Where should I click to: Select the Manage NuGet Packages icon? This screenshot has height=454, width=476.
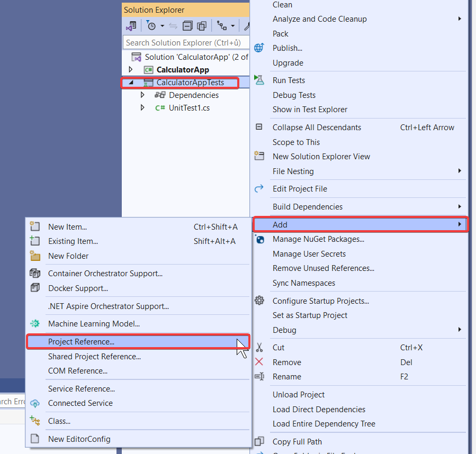tap(259, 239)
